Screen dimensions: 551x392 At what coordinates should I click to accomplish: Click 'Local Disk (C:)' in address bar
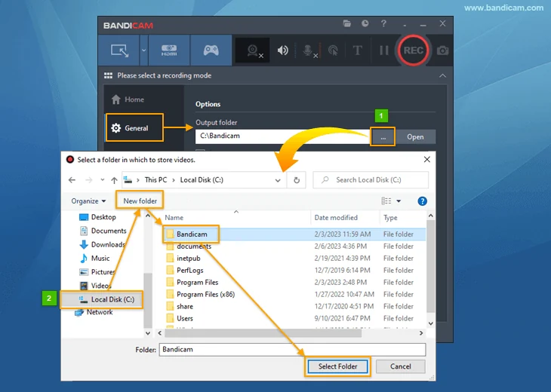click(x=202, y=179)
